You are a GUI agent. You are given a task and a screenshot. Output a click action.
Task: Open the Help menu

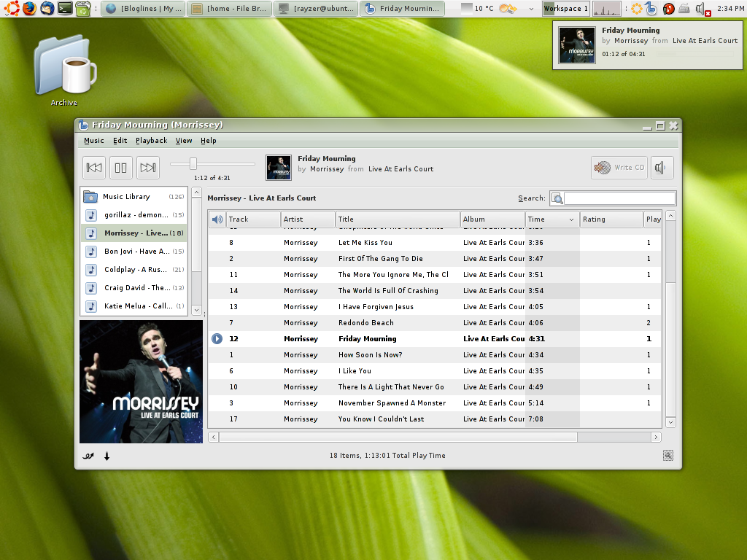click(208, 141)
